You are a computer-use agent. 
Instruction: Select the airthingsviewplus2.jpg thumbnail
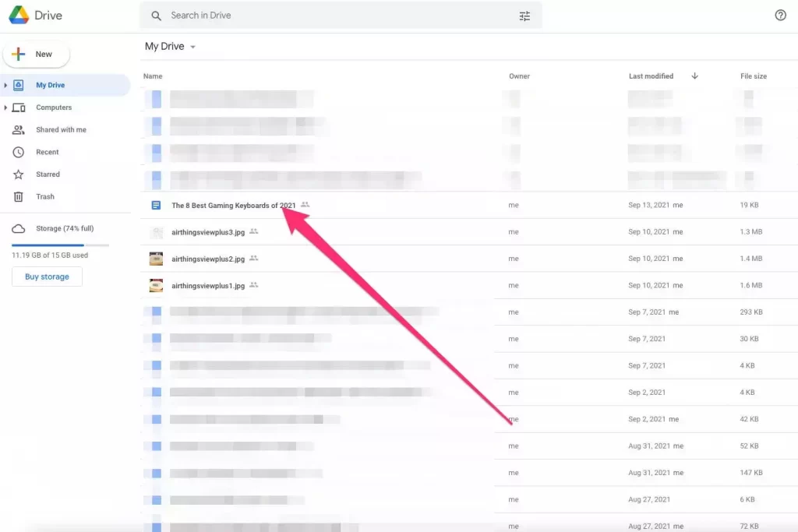(156, 259)
